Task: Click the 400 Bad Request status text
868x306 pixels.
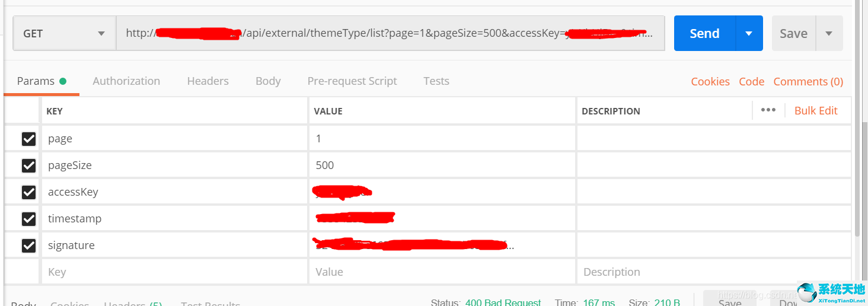Action: tap(503, 302)
